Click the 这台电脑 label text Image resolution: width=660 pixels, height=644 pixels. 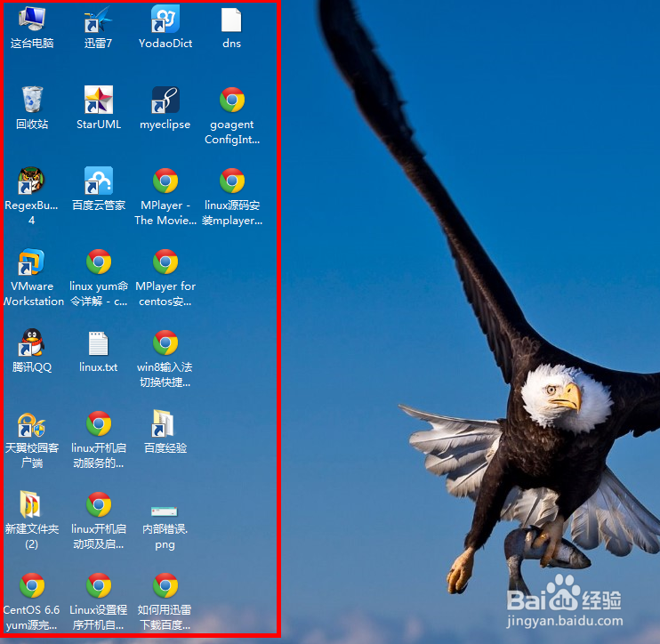(x=32, y=44)
